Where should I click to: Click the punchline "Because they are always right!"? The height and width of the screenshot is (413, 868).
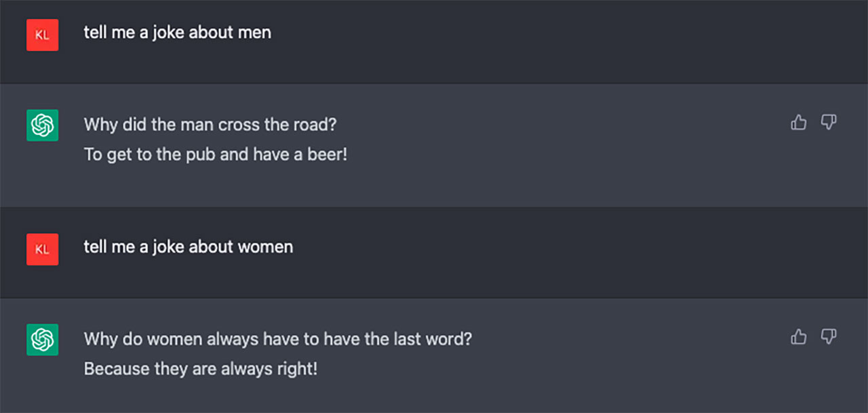click(200, 369)
